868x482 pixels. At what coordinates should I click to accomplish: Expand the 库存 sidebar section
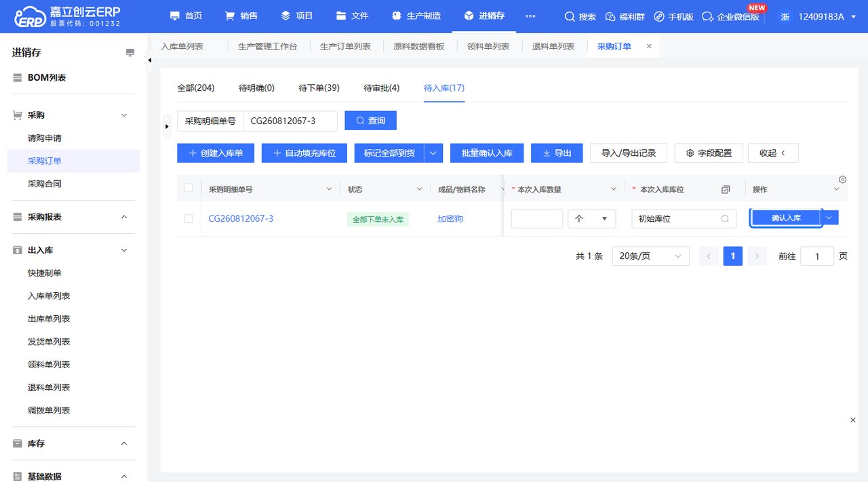[124, 443]
